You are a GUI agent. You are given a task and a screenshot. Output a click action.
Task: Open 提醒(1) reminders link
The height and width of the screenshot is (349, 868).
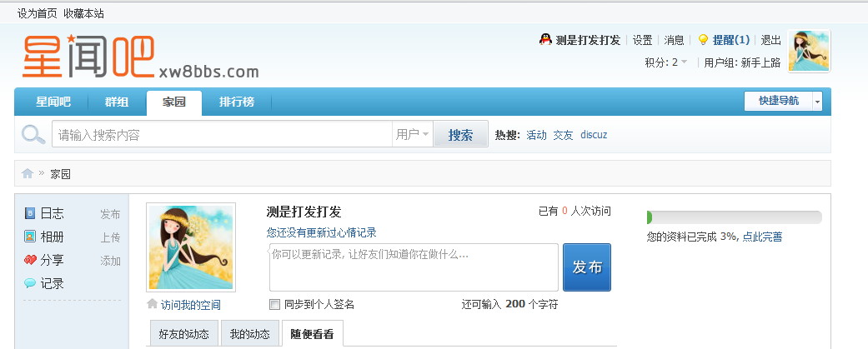click(x=731, y=40)
